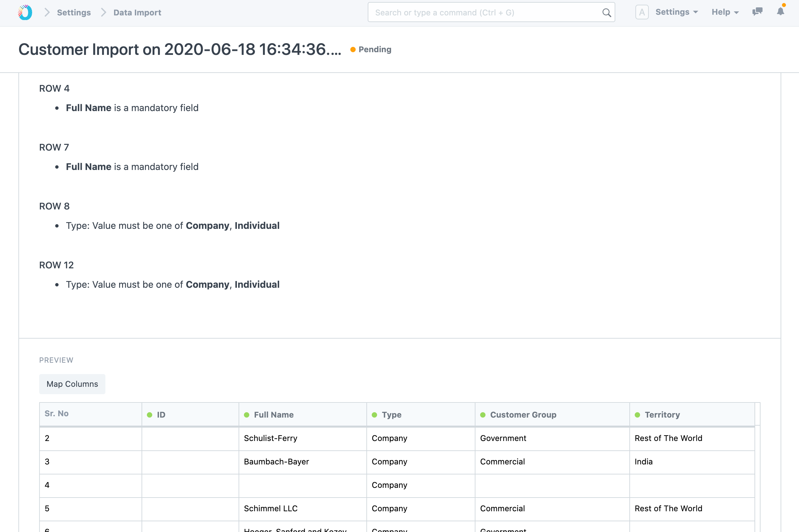This screenshot has height=532, width=799.
Task: Go to Data Import breadcrumb
Action: coord(137,13)
